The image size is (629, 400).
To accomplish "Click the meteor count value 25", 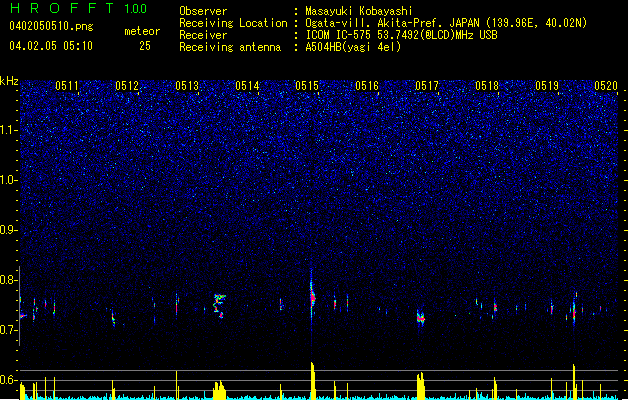I will point(145,46).
